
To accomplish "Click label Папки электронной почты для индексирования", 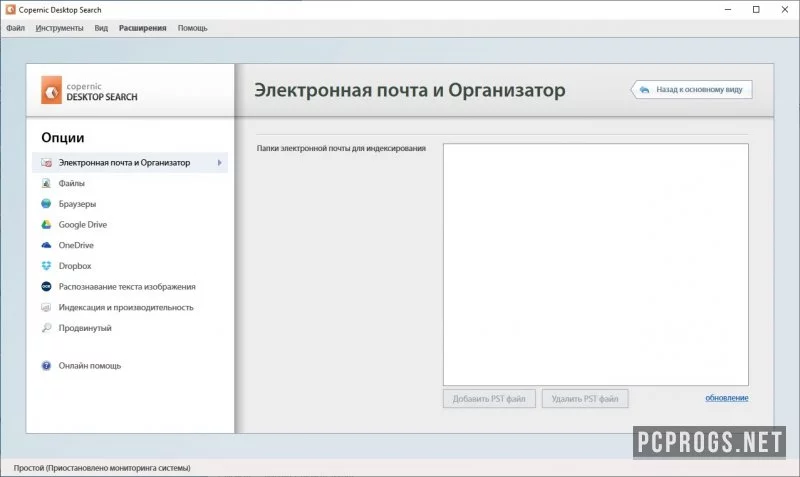I will (341, 148).
